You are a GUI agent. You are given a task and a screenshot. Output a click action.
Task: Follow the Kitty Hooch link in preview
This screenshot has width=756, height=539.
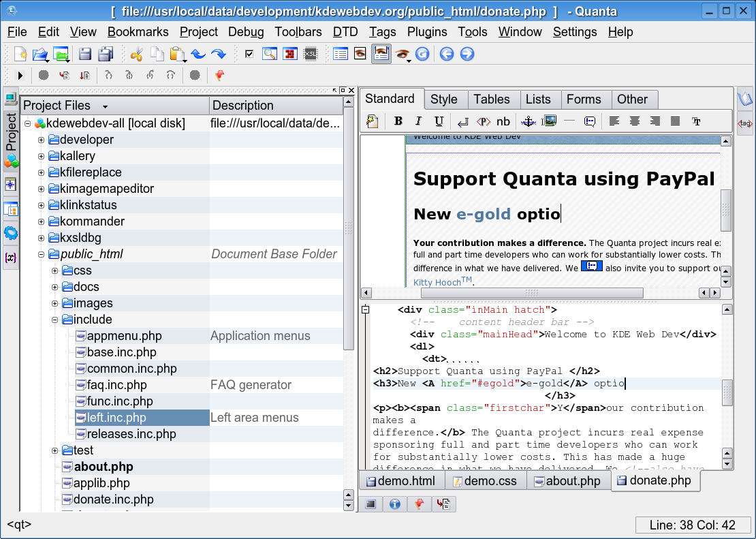click(442, 282)
